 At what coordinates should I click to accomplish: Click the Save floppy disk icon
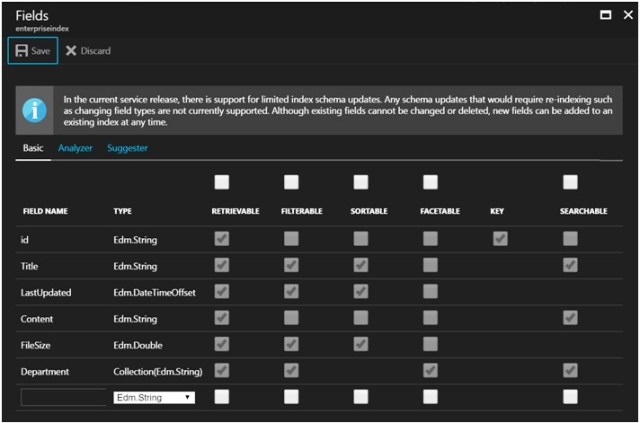(21, 51)
